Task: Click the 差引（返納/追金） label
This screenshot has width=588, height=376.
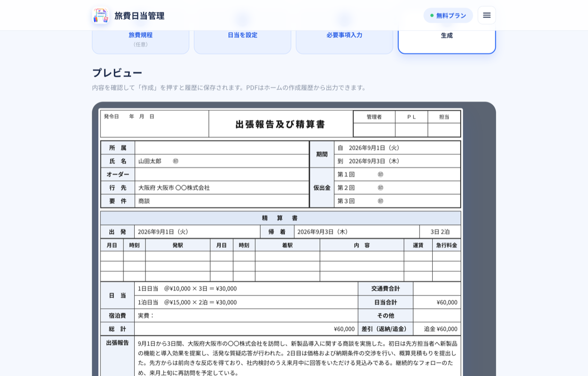Action: pyautogui.click(x=386, y=329)
